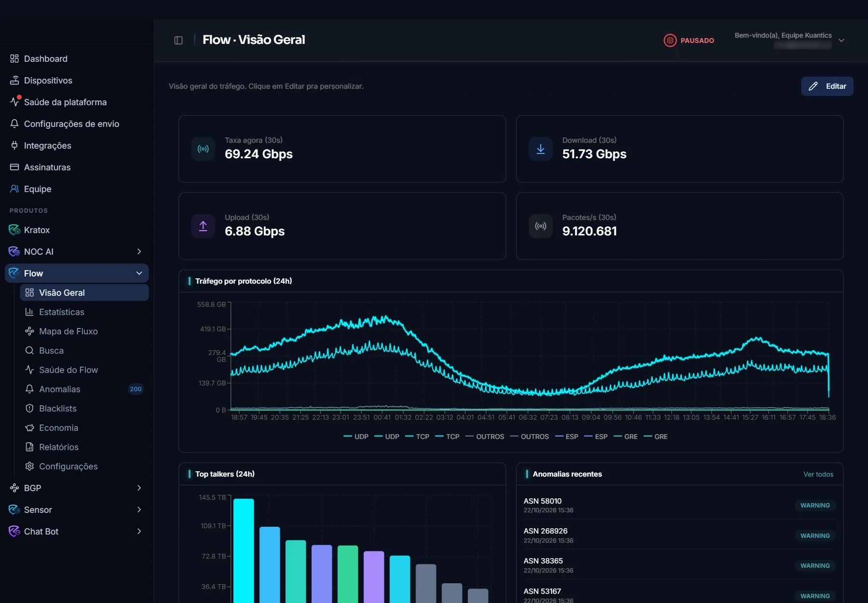Click the Dashboard grid icon
Screen dimensions: 868x603
point(14,59)
